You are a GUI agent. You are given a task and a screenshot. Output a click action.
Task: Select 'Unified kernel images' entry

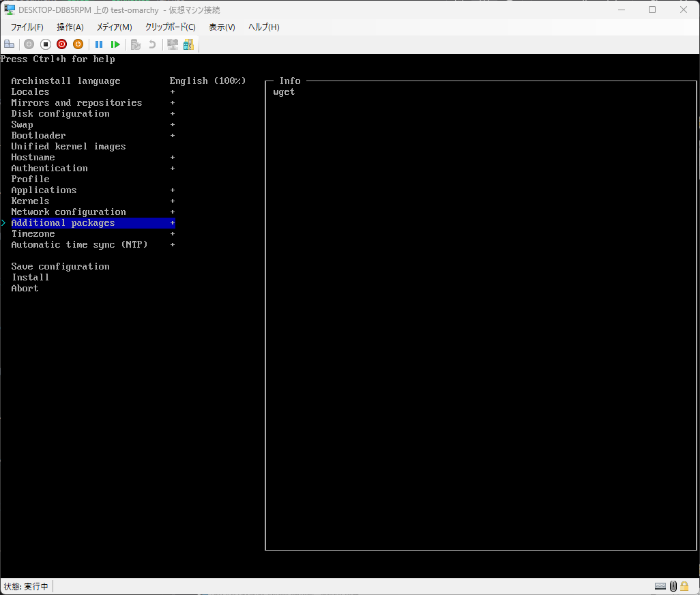(x=68, y=147)
